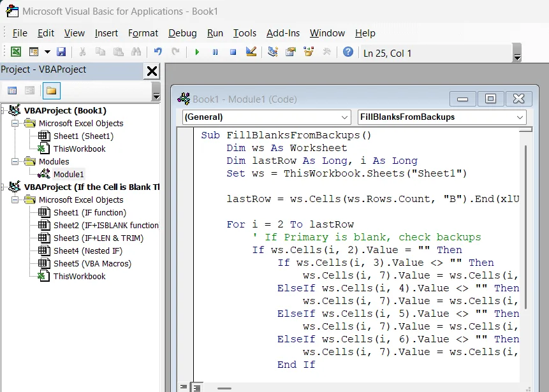
Task: Click the Copy icon in the toolbar
Action: 101,52
